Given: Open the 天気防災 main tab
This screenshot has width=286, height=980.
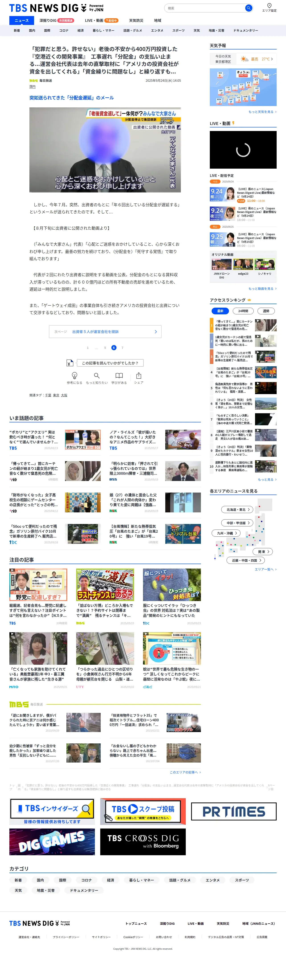Looking at the screenshot, I should pos(136,20).
